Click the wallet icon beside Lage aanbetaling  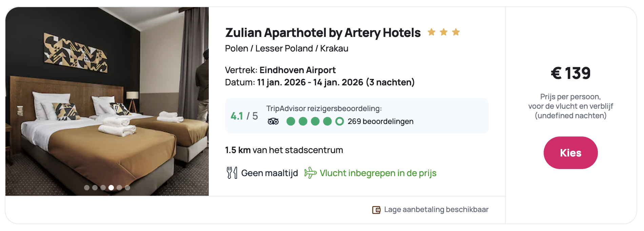(x=376, y=210)
